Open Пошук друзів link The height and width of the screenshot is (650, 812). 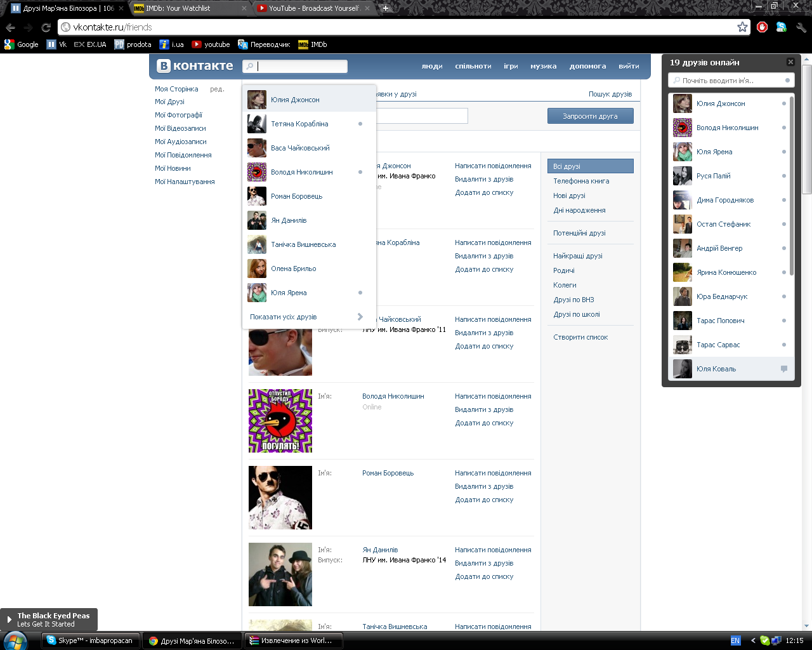tap(610, 94)
